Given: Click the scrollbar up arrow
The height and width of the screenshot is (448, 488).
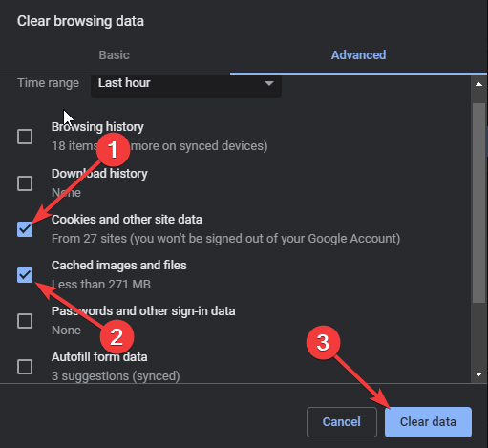Looking at the screenshot, I should (478, 84).
